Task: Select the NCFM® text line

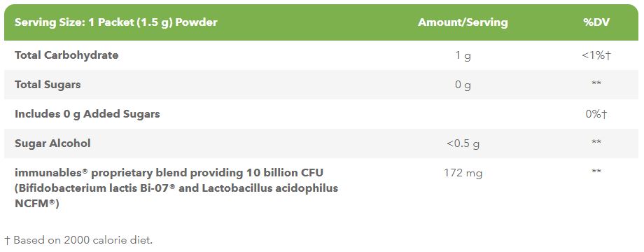Action: [x=37, y=204]
